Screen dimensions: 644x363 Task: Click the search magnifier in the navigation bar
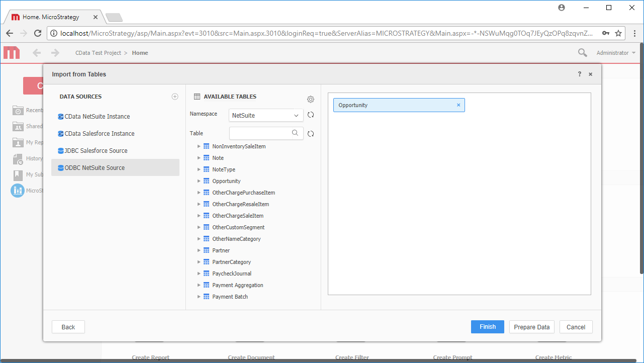pos(582,52)
